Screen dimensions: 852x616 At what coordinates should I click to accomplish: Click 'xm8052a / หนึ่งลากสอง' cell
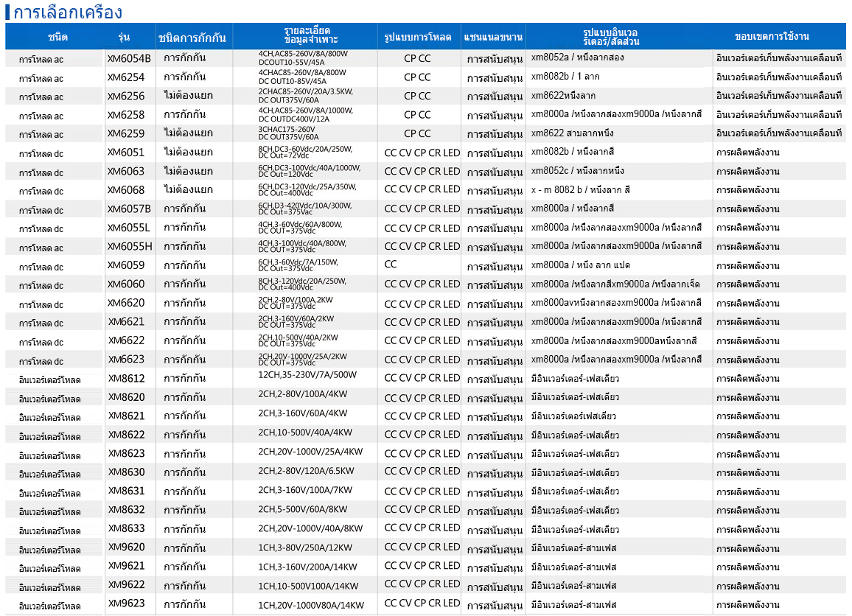point(577,57)
